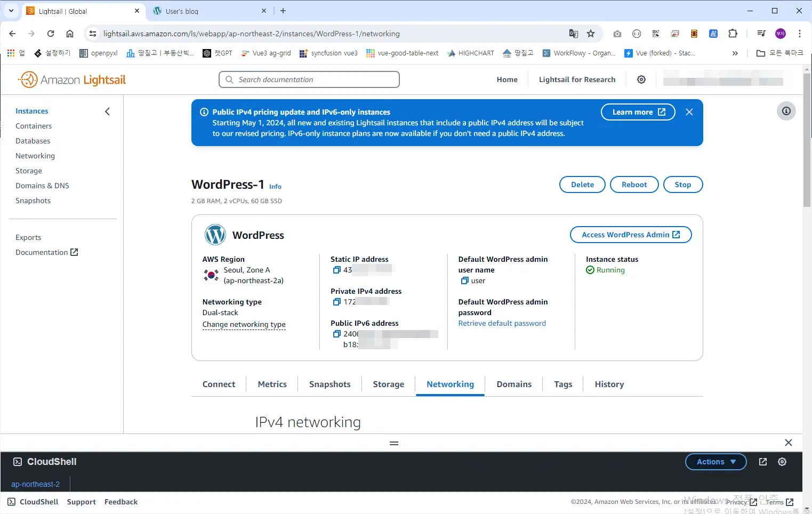
Task: Open Storage in the sidebar
Action: (29, 171)
